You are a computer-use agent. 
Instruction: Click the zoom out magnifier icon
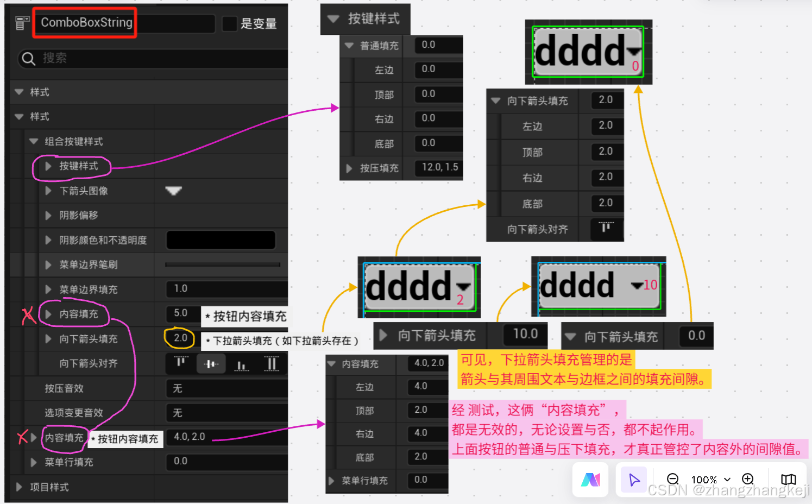pos(673,480)
